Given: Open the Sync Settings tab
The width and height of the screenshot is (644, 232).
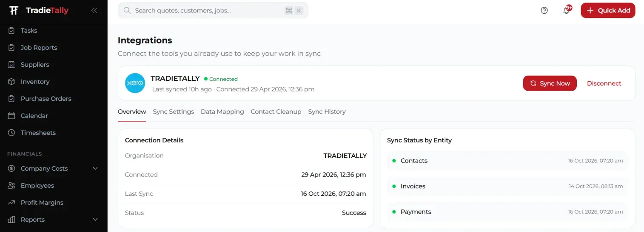Looking at the screenshot, I should (x=173, y=112).
